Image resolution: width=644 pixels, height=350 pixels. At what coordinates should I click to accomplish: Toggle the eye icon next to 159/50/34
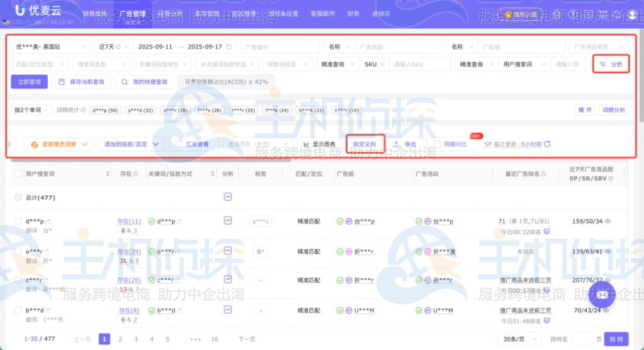pyautogui.click(x=608, y=222)
